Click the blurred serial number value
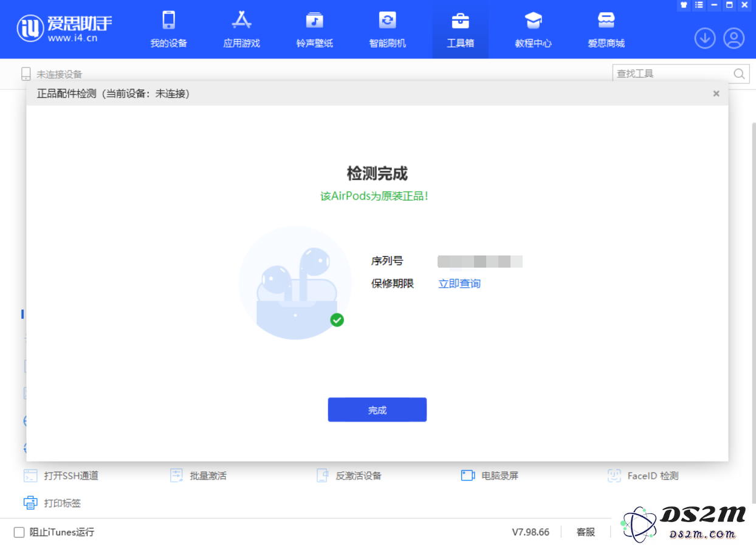 (x=480, y=262)
